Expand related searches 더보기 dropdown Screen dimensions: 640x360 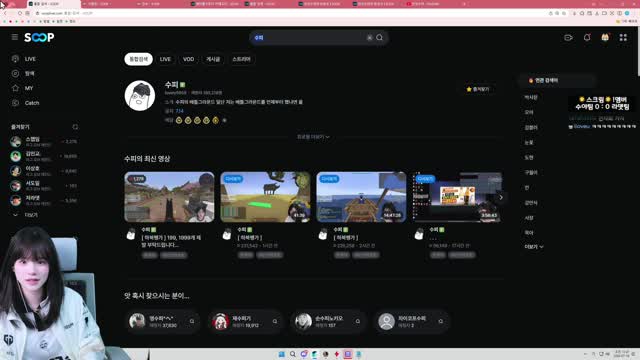tap(534, 247)
